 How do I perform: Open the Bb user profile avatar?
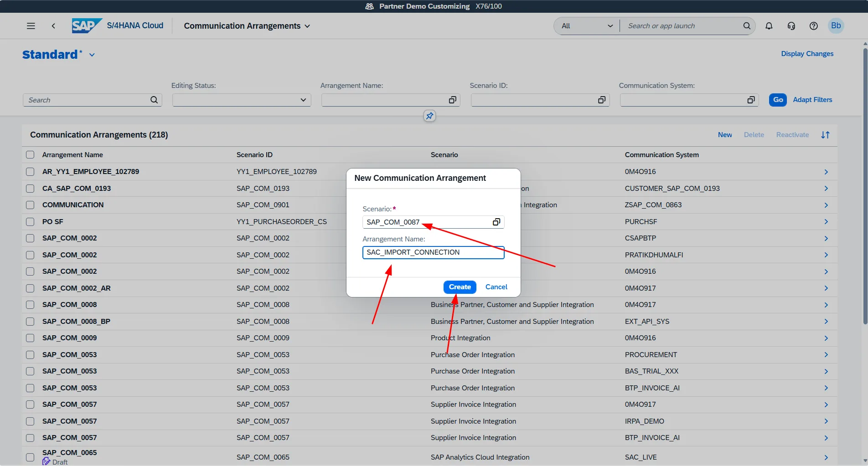(836, 26)
